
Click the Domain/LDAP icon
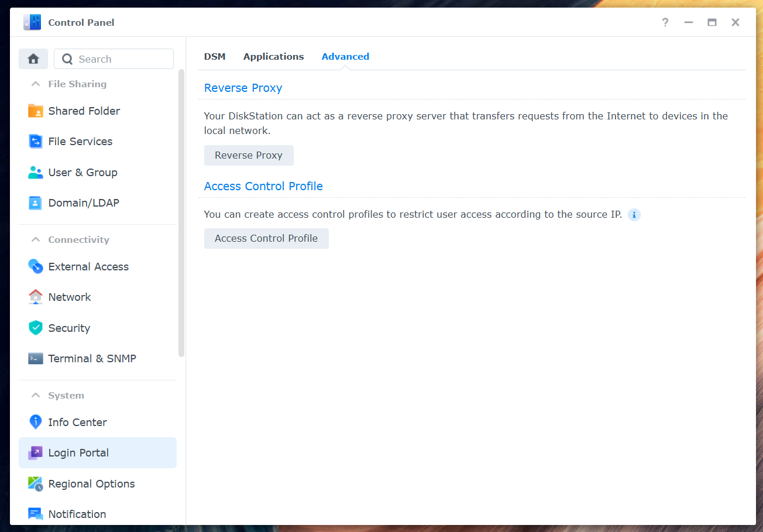coord(35,202)
